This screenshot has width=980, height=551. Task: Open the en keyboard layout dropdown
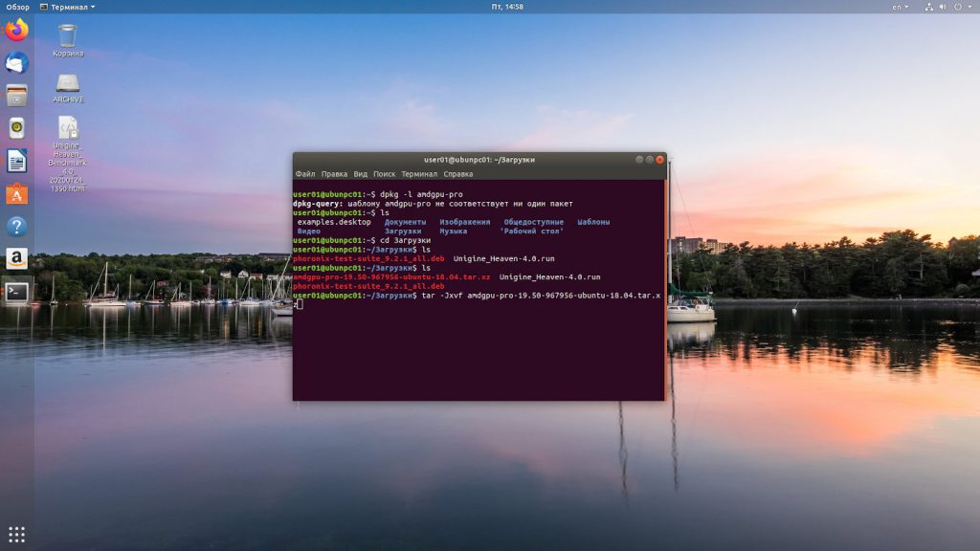(900, 7)
